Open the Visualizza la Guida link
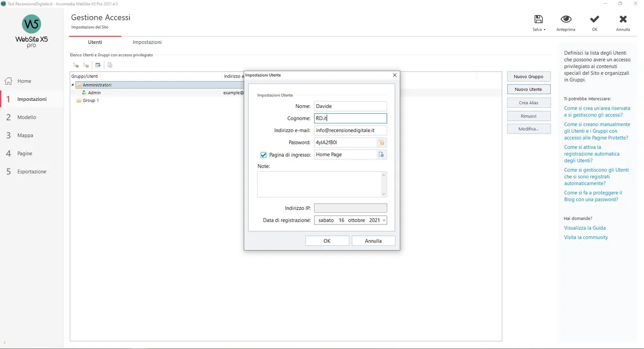This screenshot has width=644, height=349. pos(585,228)
